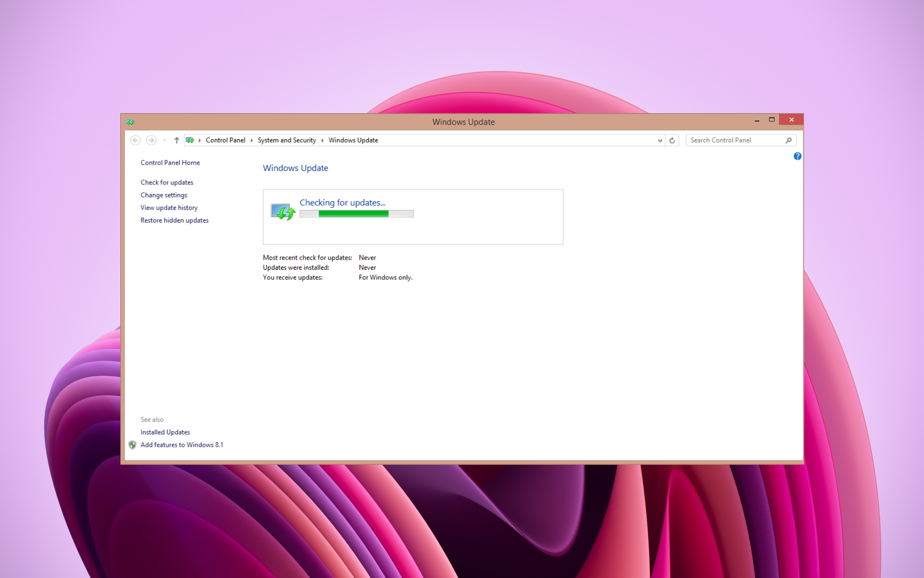Image resolution: width=924 pixels, height=578 pixels.
Task: Click the Checking for updates status text
Action: 342,203
